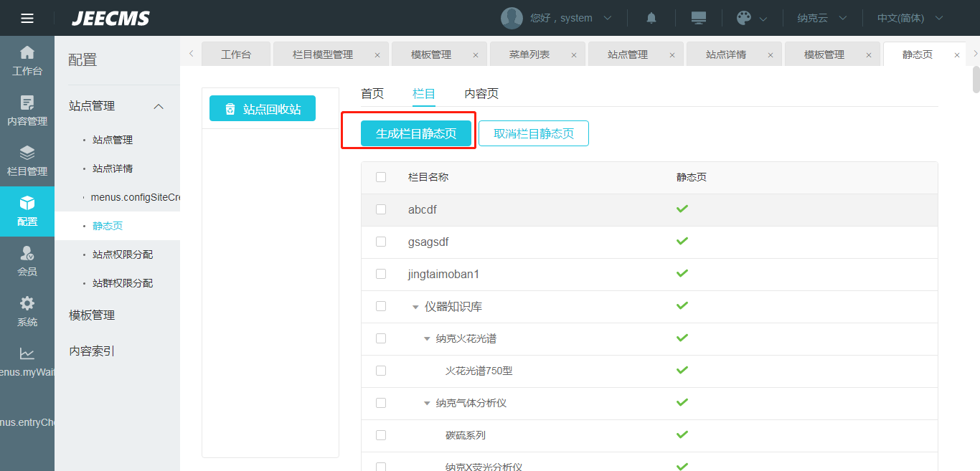Open 会员 sidebar section
980x471 pixels.
pyautogui.click(x=27, y=262)
